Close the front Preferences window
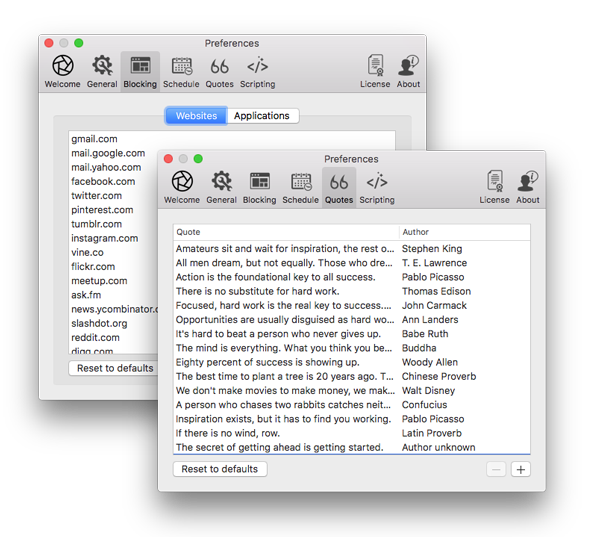This screenshot has width=600, height=537. pos(168,158)
